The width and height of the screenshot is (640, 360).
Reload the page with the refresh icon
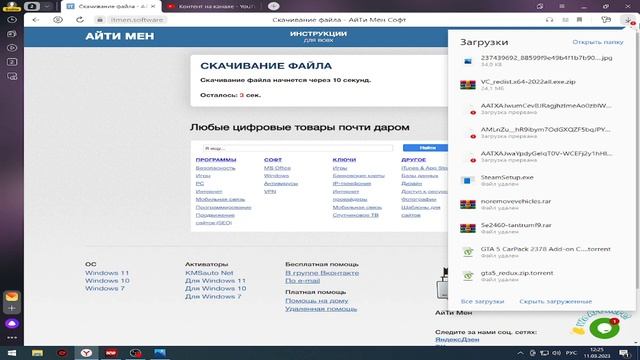coord(80,20)
